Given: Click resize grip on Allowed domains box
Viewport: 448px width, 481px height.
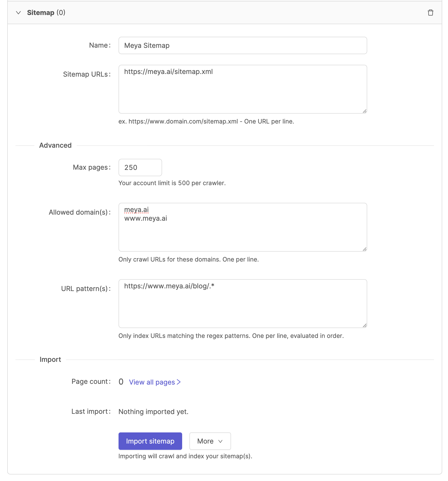Looking at the screenshot, I should point(364,249).
